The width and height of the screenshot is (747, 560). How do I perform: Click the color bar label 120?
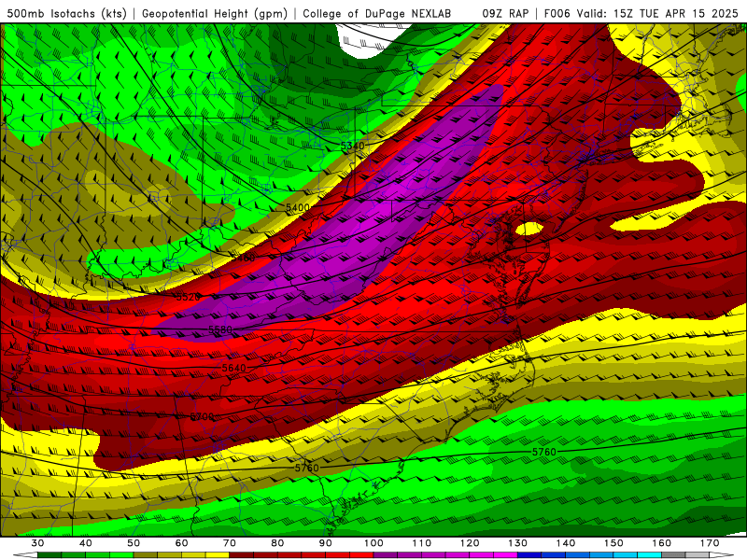pyautogui.click(x=470, y=543)
